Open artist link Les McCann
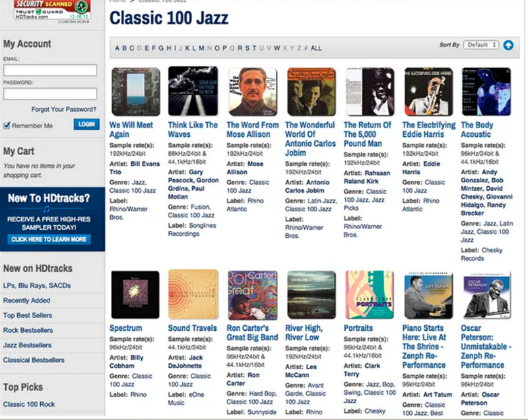 pos(301,371)
